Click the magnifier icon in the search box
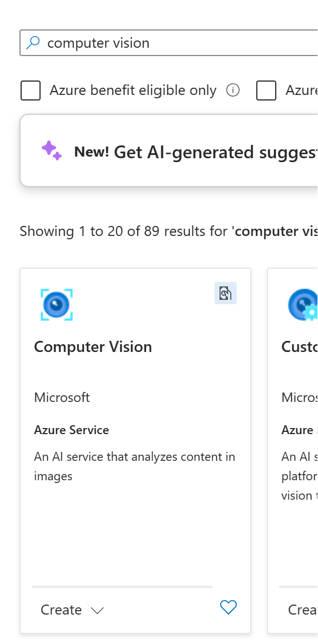 tap(32, 42)
